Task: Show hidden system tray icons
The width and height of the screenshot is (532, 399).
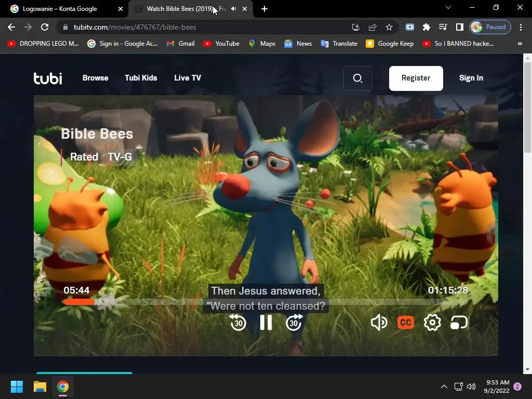Action: [444, 387]
